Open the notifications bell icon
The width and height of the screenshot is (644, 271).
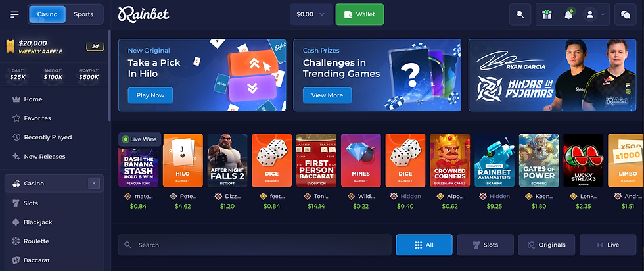[x=568, y=14]
